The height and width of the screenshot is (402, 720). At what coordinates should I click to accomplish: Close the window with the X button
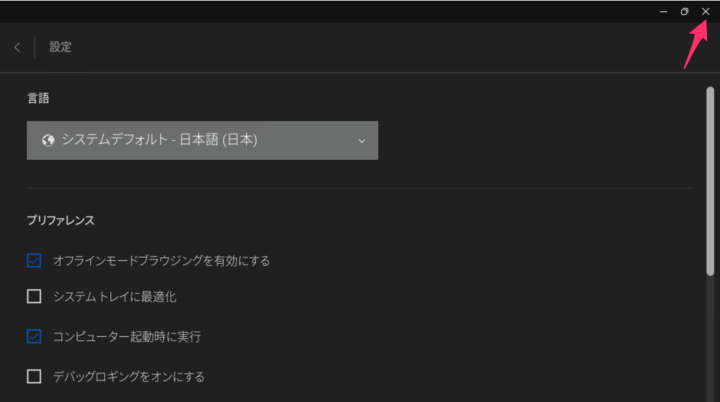705,11
